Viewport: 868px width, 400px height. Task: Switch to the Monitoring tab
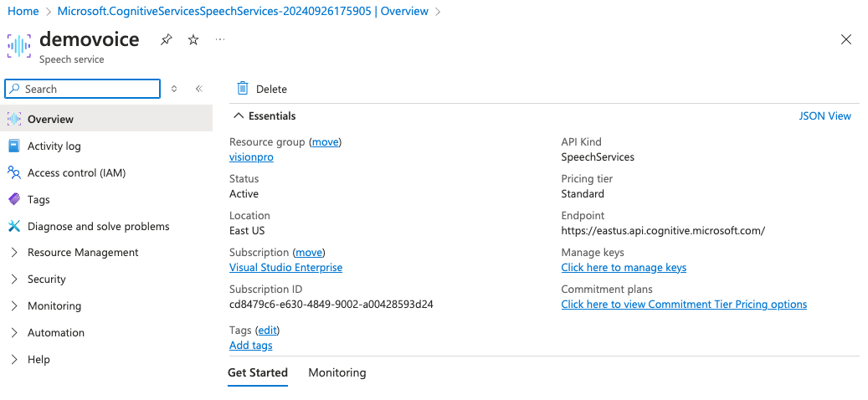coord(336,372)
